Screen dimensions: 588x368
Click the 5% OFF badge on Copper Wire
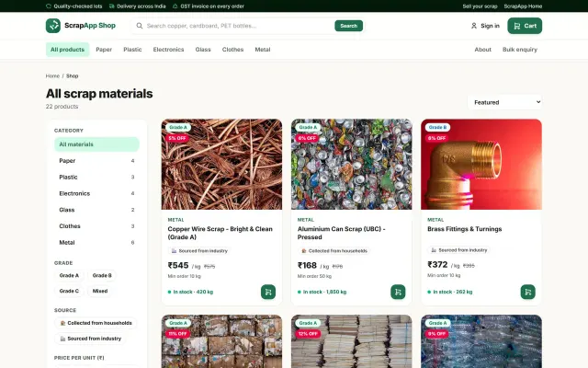177,138
